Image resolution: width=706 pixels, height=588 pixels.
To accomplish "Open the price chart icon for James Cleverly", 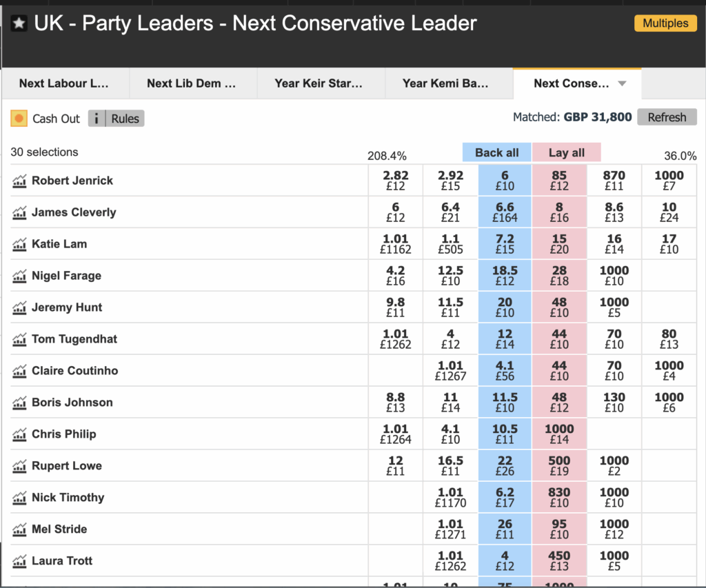I will (19, 213).
